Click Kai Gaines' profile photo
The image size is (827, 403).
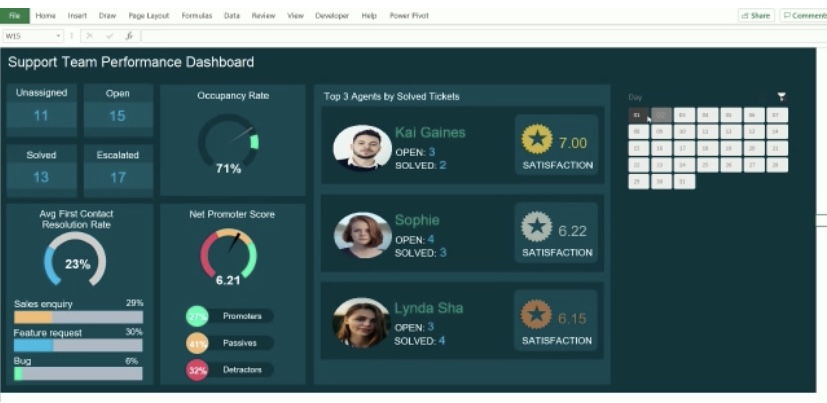(x=362, y=148)
